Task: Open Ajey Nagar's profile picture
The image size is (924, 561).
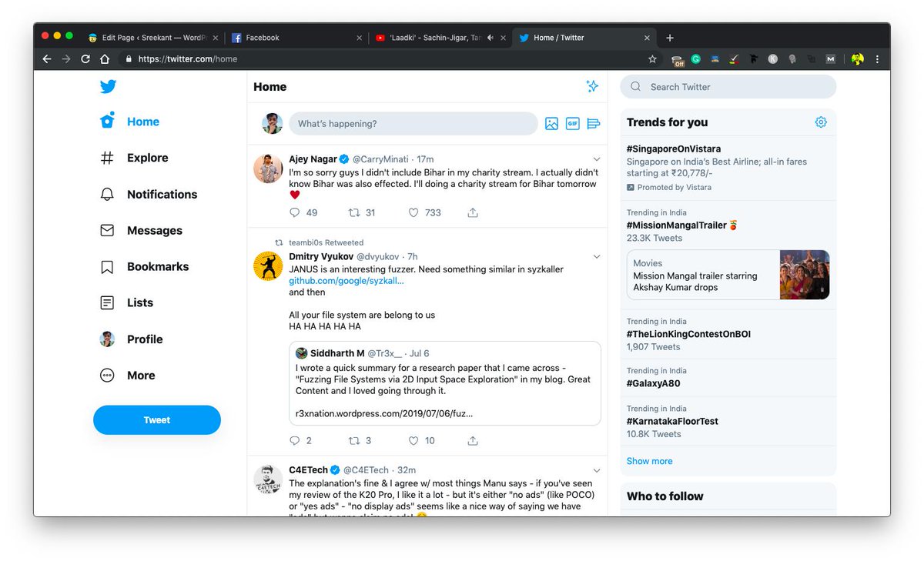Action: (x=268, y=169)
